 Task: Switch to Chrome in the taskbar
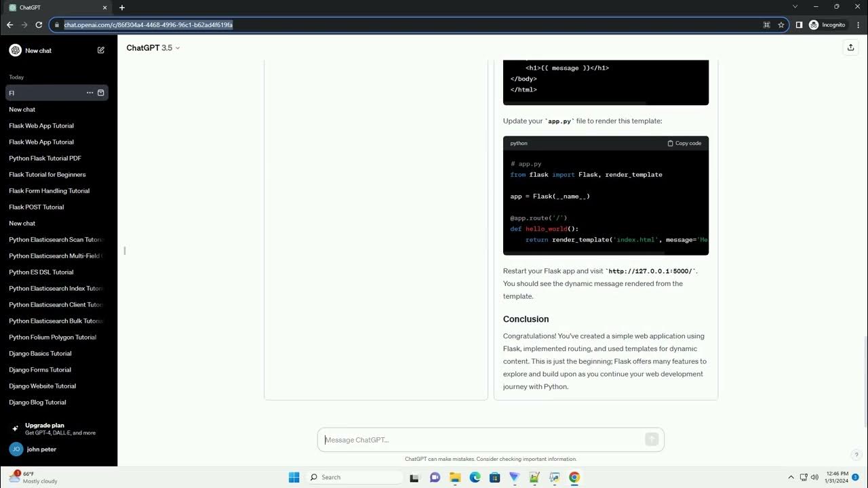pyautogui.click(x=574, y=477)
